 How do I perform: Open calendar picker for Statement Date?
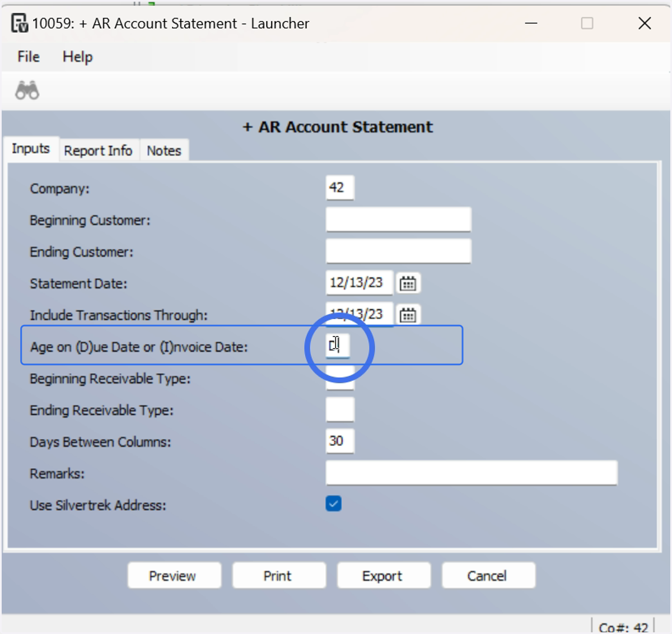coord(408,283)
